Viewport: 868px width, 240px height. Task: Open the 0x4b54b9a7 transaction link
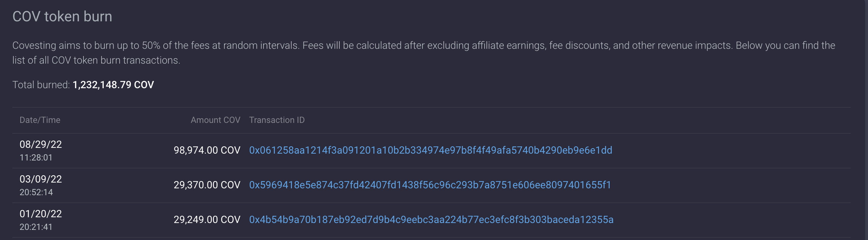tap(431, 220)
